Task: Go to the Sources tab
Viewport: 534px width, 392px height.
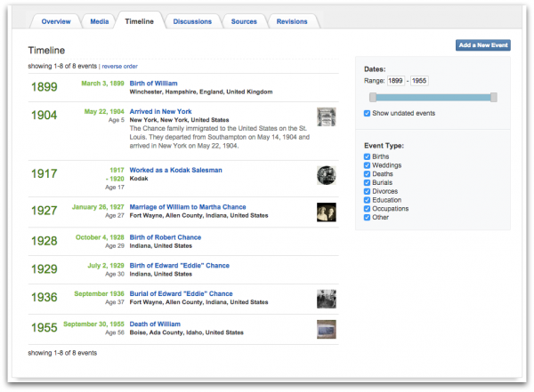Action: click(244, 21)
